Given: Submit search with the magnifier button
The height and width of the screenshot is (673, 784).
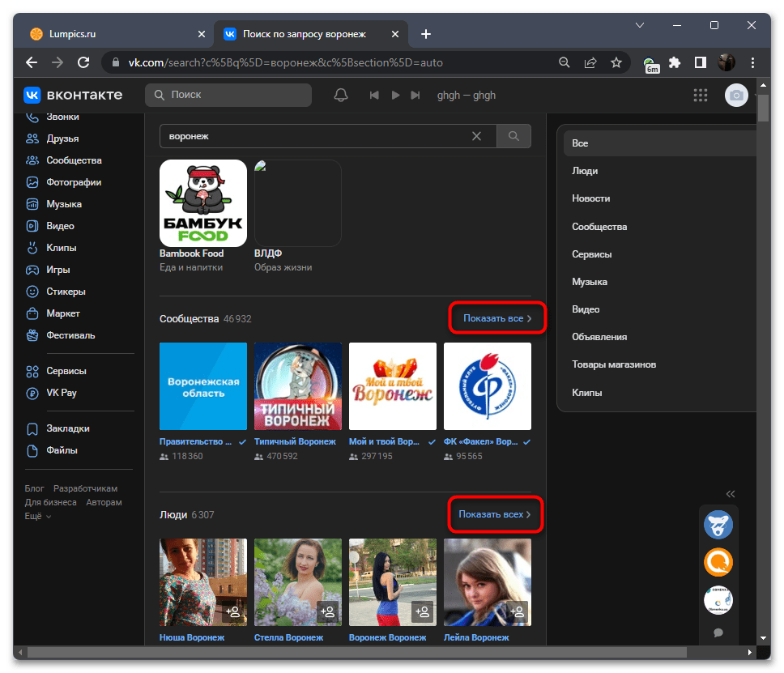Looking at the screenshot, I should tap(513, 136).
